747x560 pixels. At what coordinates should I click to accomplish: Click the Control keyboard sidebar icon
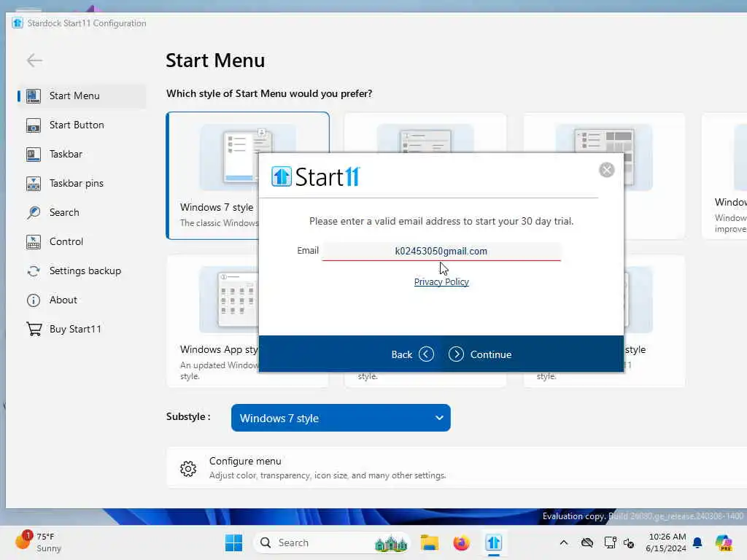pyautogui.click(x=34, y=242)
